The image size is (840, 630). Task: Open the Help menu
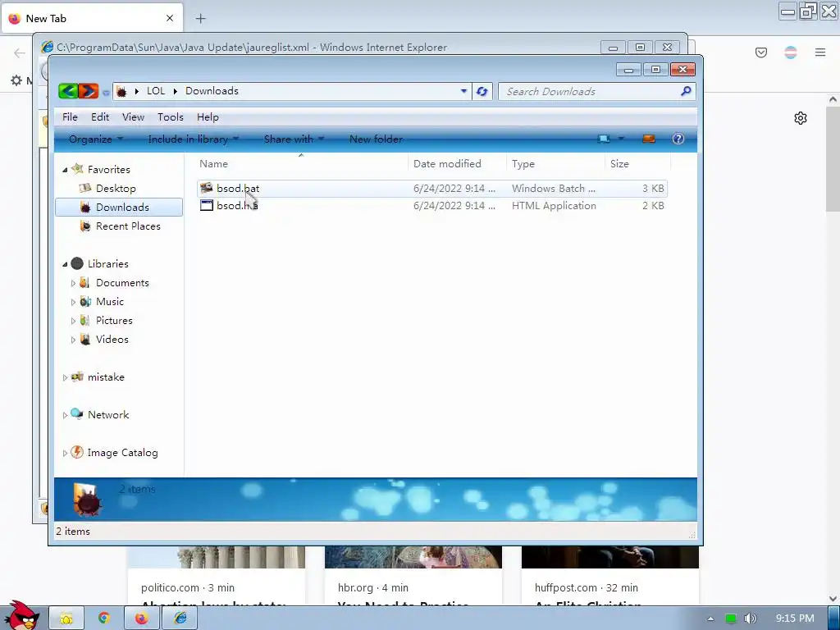click(208, 116)
